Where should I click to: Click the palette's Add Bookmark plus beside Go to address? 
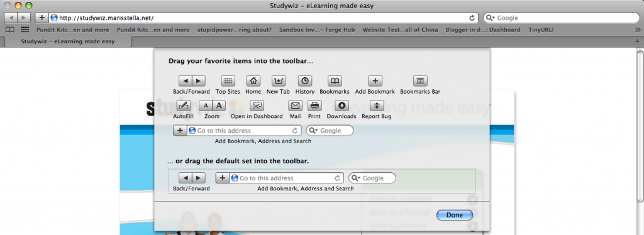tap(180, 131)
